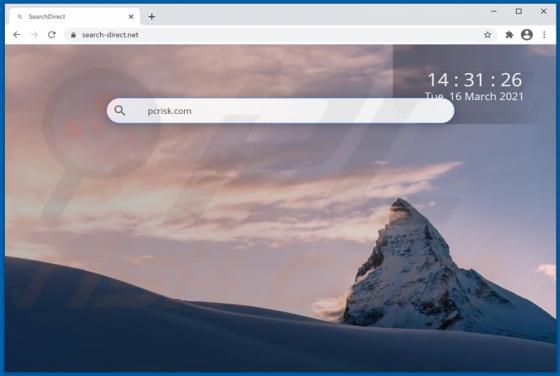This screenshot has width=560, height=376.
Task: Maximize the browser window
Action: pyautogui.click(x=519, y=11)
